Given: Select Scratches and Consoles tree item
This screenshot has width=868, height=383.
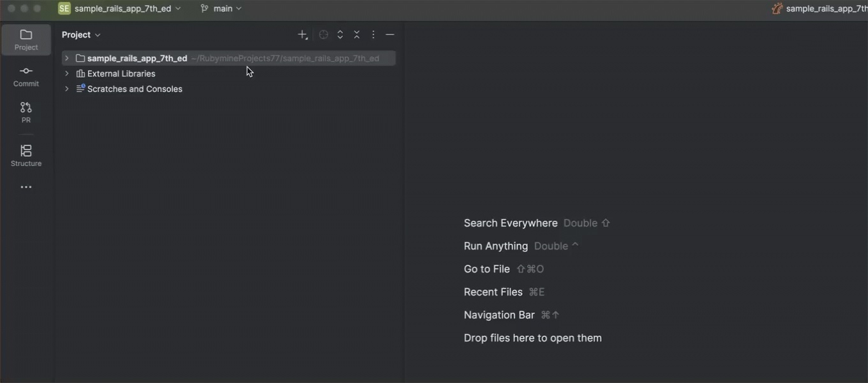Looking at the screenshot, I should tap(135, 89).
